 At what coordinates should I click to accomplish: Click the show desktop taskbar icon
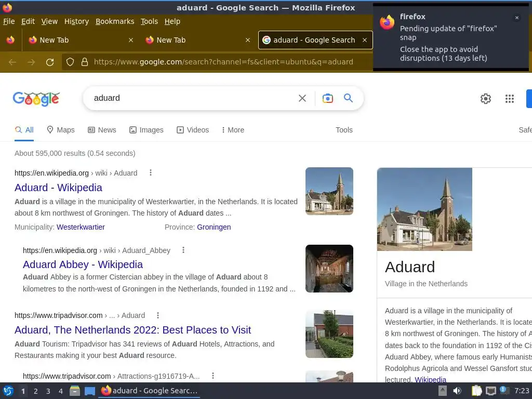[89, 391]
